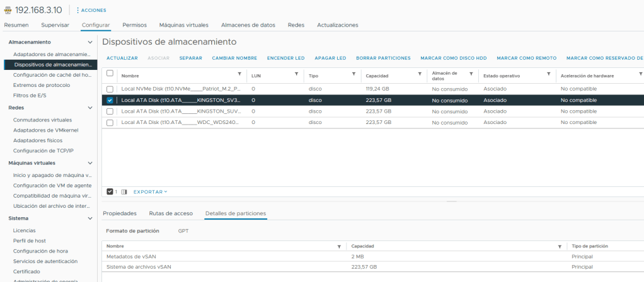The height and width of the screenshot is (282, 644).
Task: Open filter for the Estado operativo column
Action: (x=549, y=74)
